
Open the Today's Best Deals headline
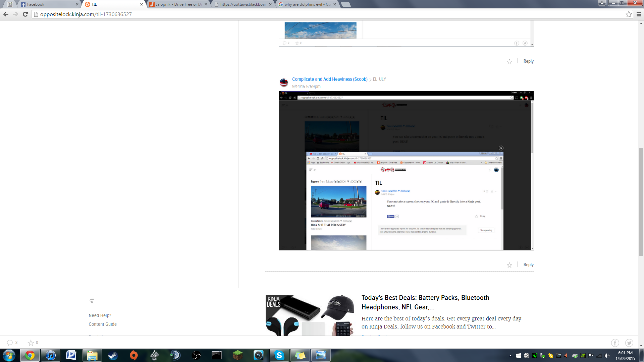coord(425,302)
